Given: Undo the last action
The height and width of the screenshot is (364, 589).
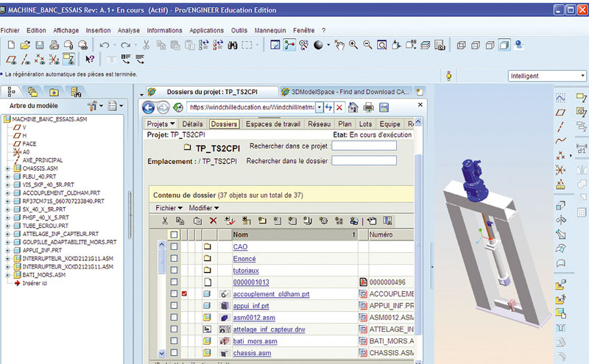Looking at the screenshot, I should point(105,45).
